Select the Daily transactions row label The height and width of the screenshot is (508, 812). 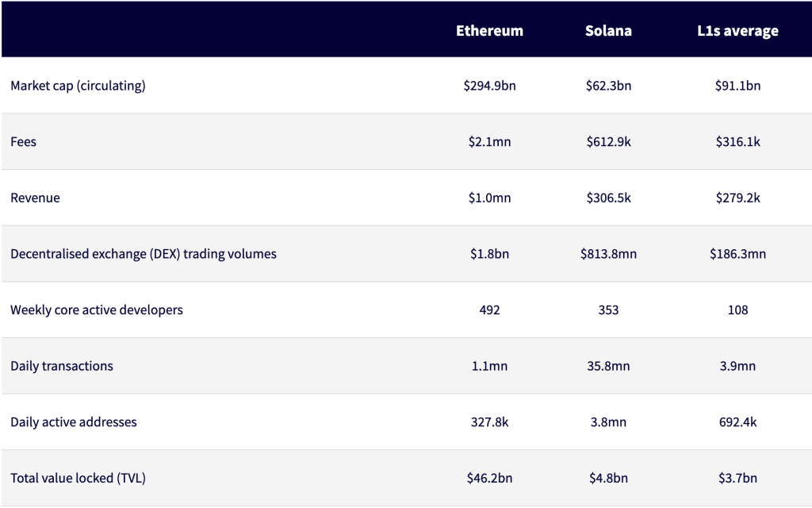pyautogui.click(x=62, y=365)
